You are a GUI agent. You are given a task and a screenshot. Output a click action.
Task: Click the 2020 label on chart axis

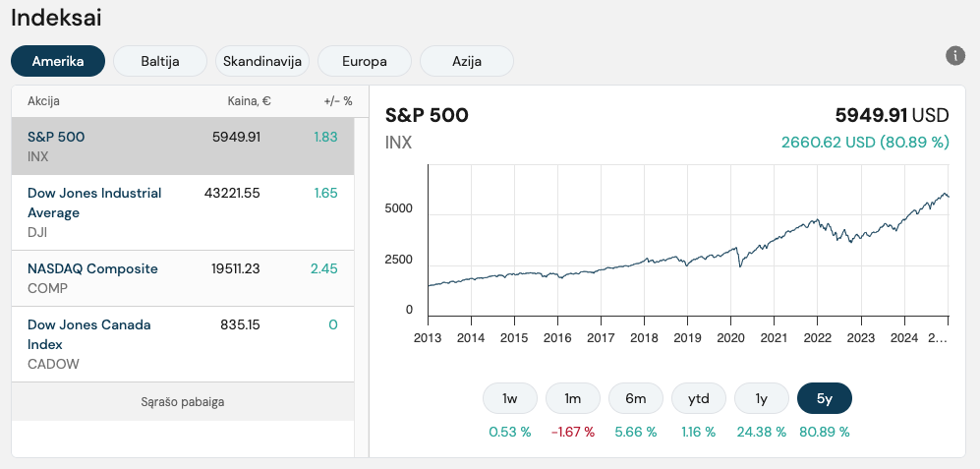click(x=730, y=338)
